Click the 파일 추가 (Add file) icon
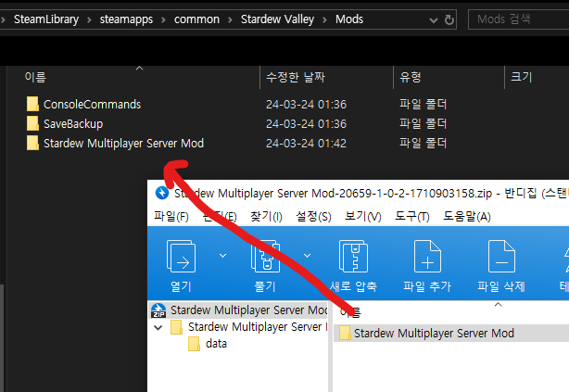The height and width of the screenshot is (392, 569). click(427, 257)
